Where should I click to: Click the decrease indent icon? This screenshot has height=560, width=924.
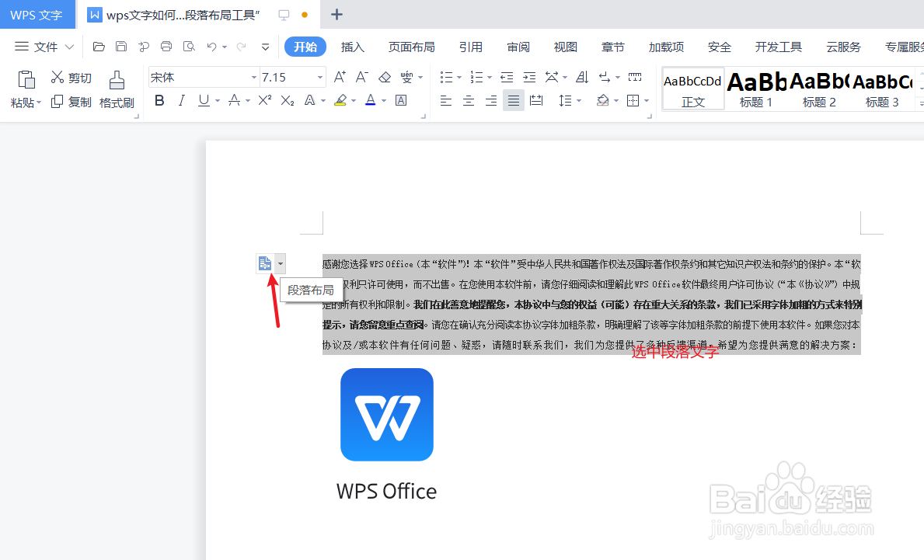click(x=506, y=77)
